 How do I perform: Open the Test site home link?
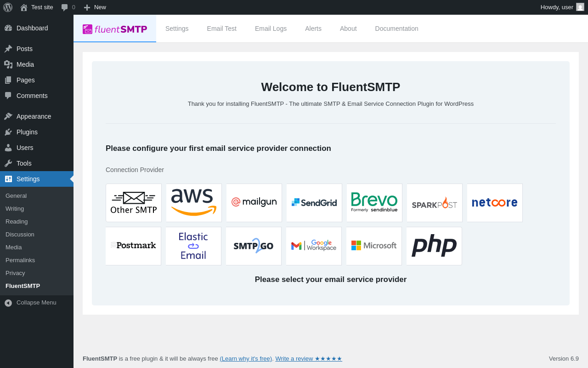point(37,7)
